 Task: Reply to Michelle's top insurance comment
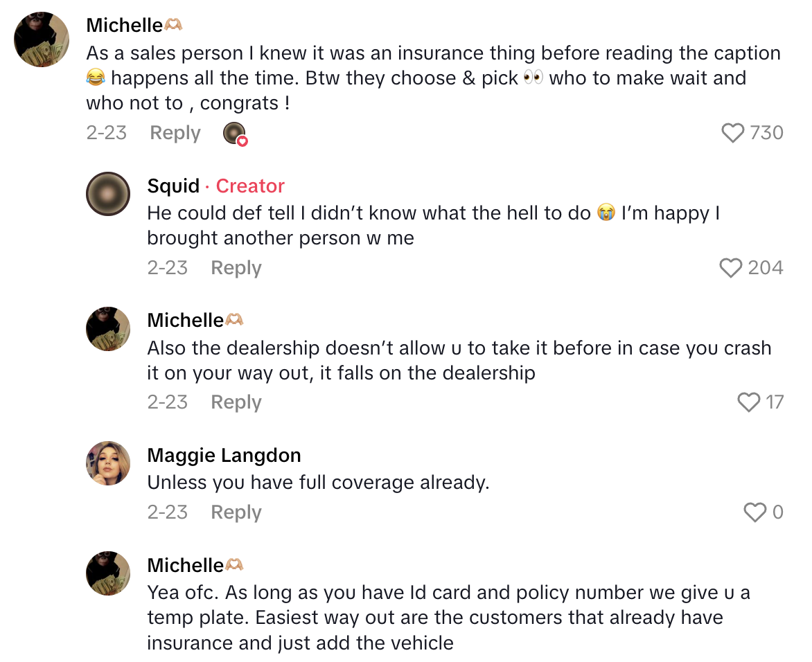pos(175,133)
